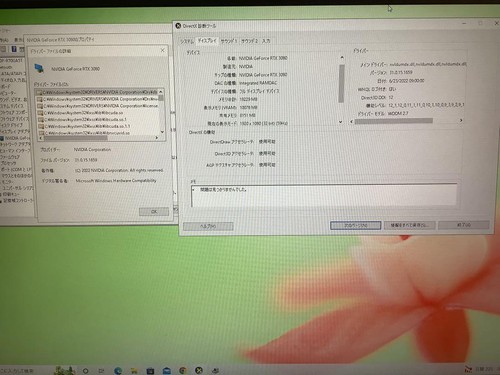Click down arrow of driver files list scrollbar

162,132
